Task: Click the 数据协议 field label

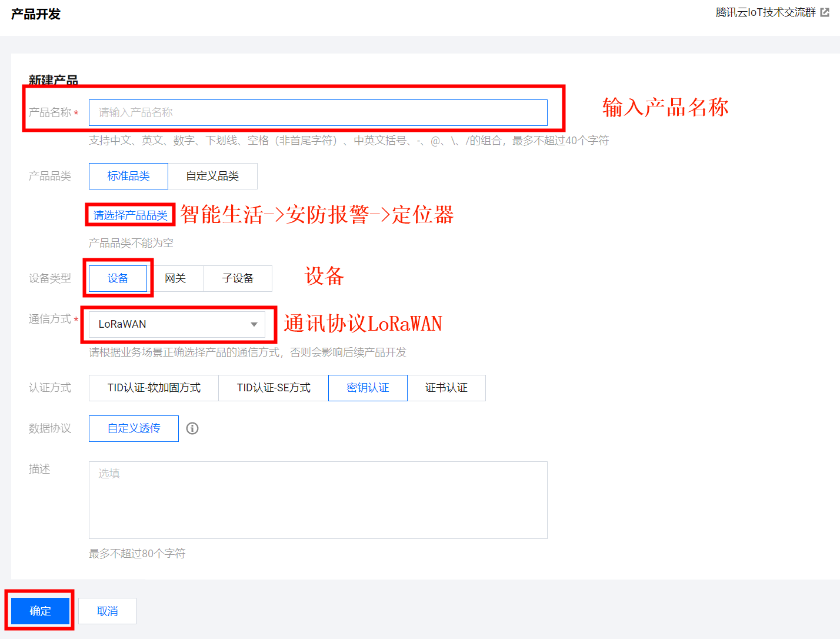Action: (x=50, y=428)
